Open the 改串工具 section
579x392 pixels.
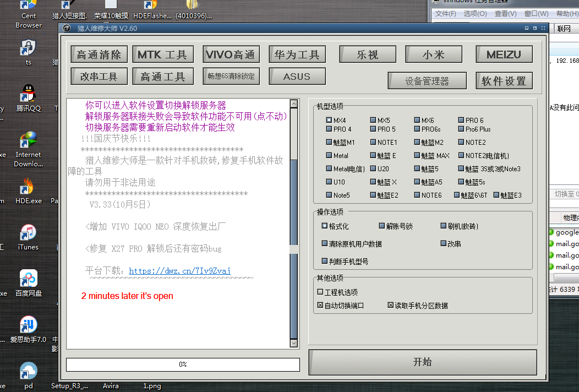(99, 76)
